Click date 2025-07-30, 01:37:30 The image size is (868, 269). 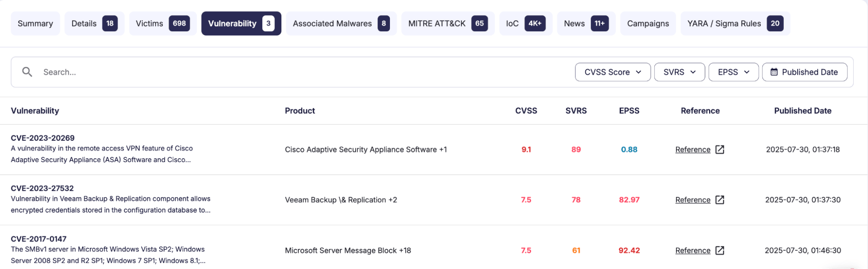click(802, 200)
